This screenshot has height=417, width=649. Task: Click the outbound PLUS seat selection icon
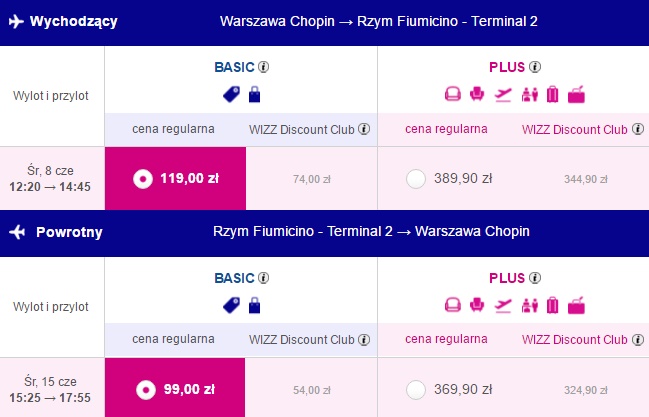pos(477,94)
